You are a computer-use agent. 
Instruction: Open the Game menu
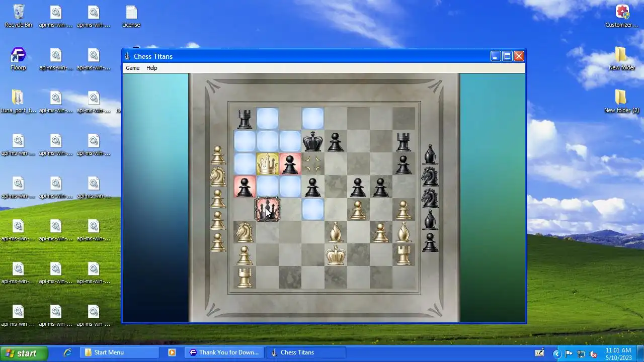[133, 68]
